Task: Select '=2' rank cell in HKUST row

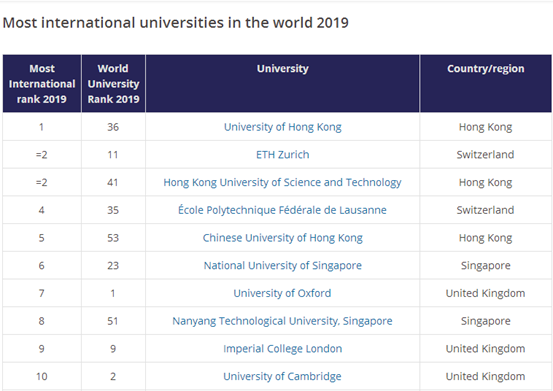Action: [x=42, y=182]
